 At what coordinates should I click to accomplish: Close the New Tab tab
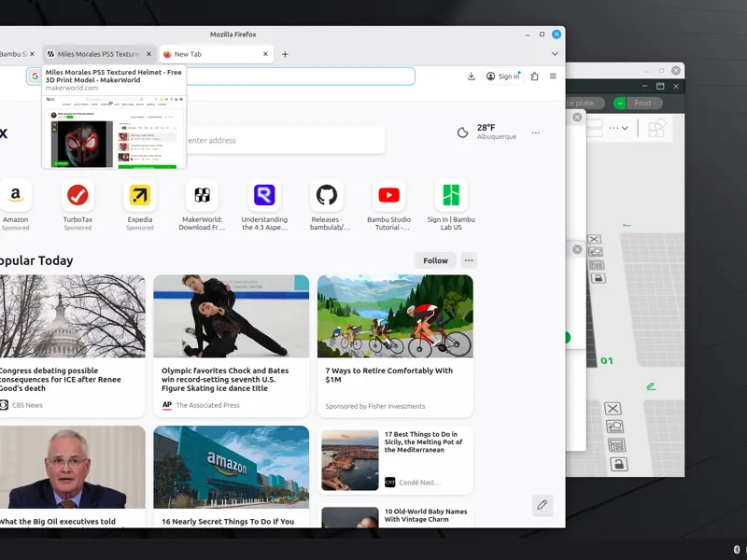(x=265, y=54)
